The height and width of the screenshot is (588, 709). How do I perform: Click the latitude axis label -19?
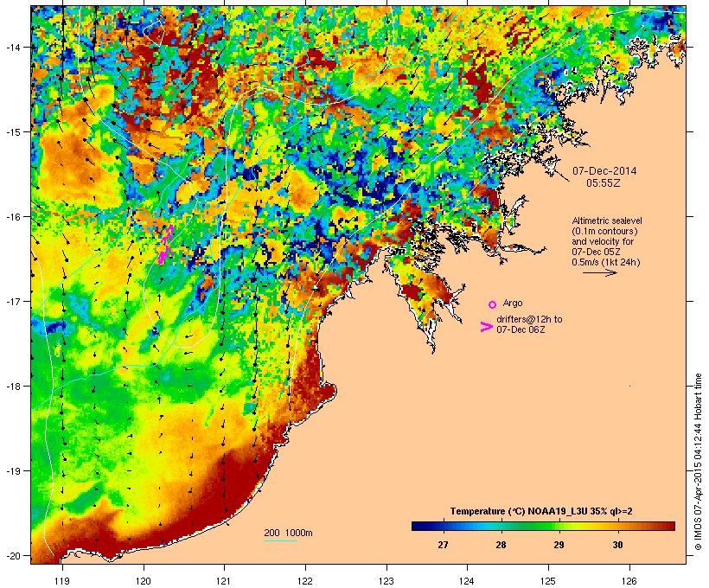(x=12, y=471)
